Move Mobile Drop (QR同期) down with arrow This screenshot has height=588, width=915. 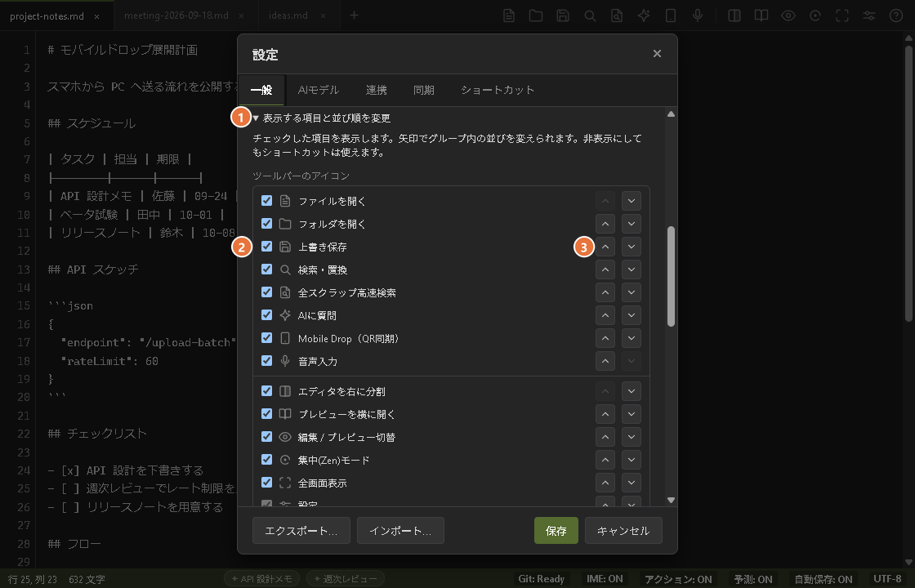tap(632, 338)
